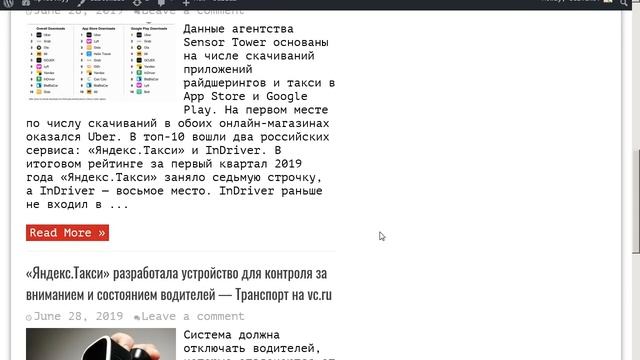Image resolution: width=640 pixels, height=360 pixels.
Task: Click the clock icon beside June 28, 2019
Action: (x=29, y=318)
